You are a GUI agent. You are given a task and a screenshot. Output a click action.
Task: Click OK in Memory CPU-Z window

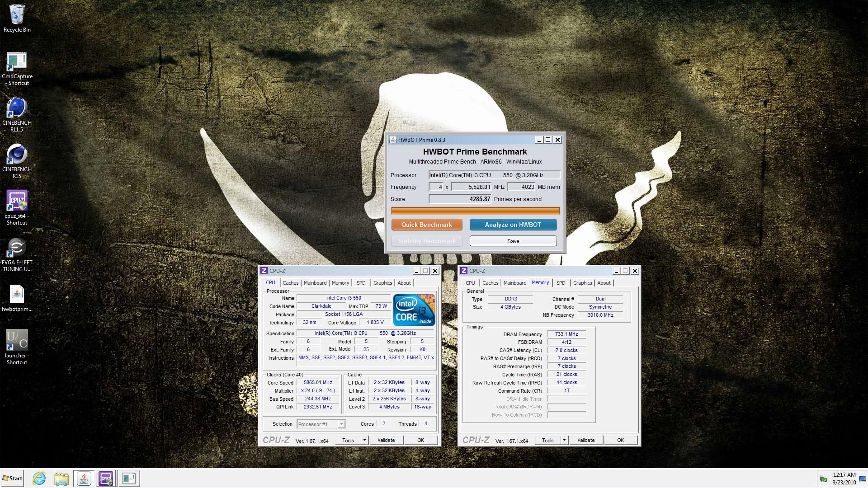pos(620,440)
